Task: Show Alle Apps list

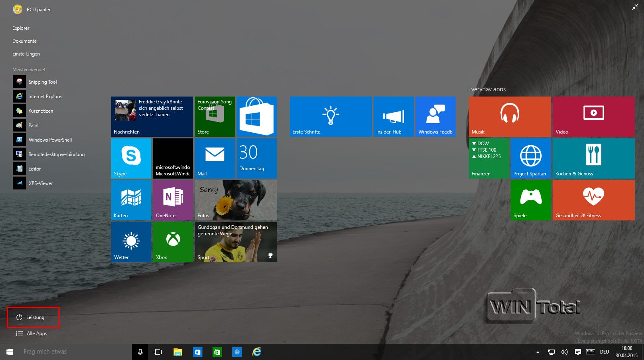Action: coord(32,333)
